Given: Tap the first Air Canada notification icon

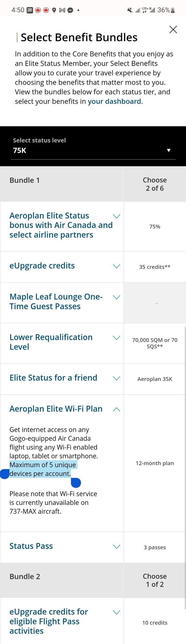Looking at the screenshot, I should click(x=38, y=10).
